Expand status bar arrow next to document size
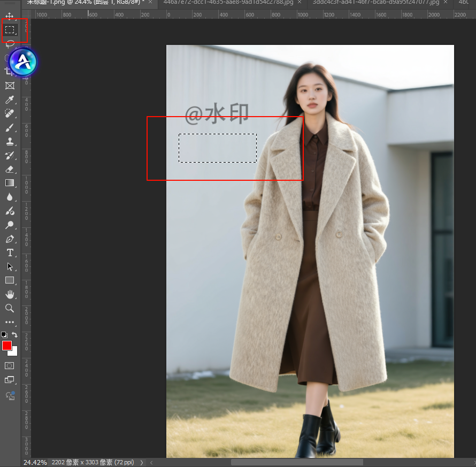 (x=141, y=462)
